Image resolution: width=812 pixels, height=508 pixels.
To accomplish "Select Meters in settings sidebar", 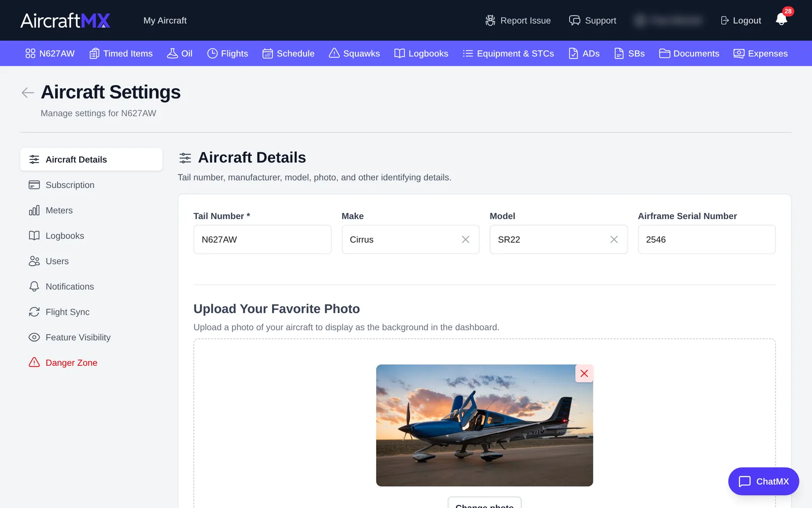I will [x=91, y=210].
